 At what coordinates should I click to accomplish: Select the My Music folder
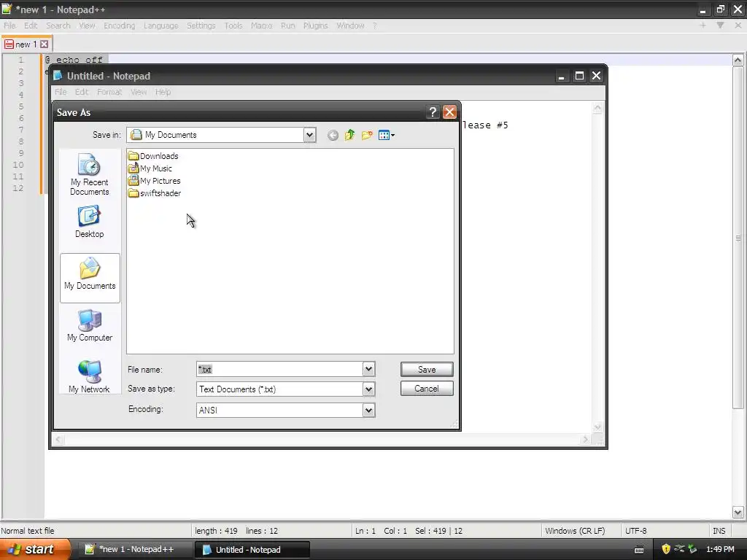150,168
